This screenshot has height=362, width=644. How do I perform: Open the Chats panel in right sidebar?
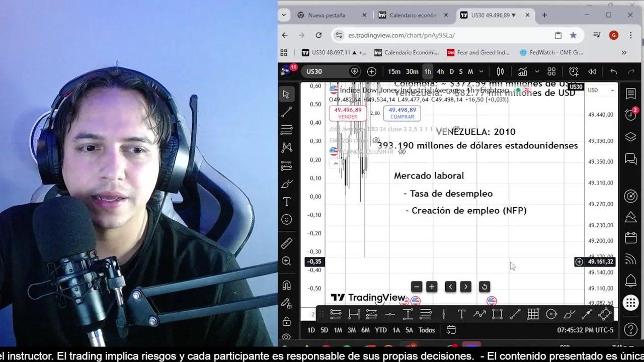(630, 159)
